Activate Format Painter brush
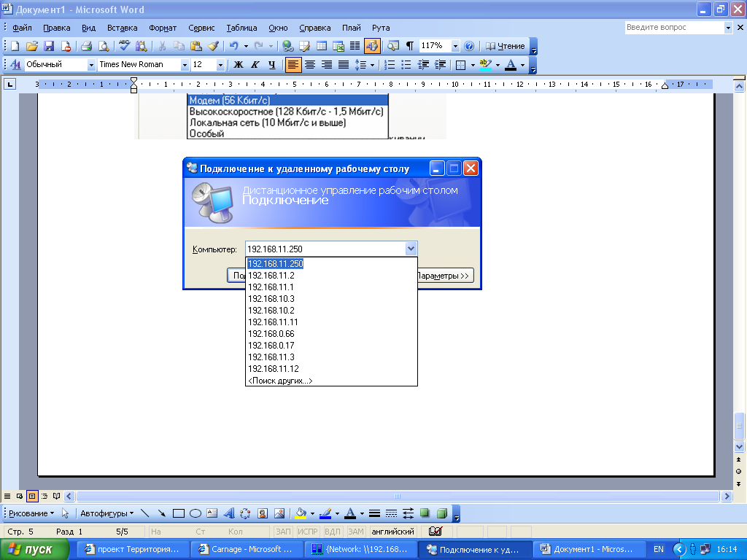The width and height of the screenshot is (747, 560). 213,46
